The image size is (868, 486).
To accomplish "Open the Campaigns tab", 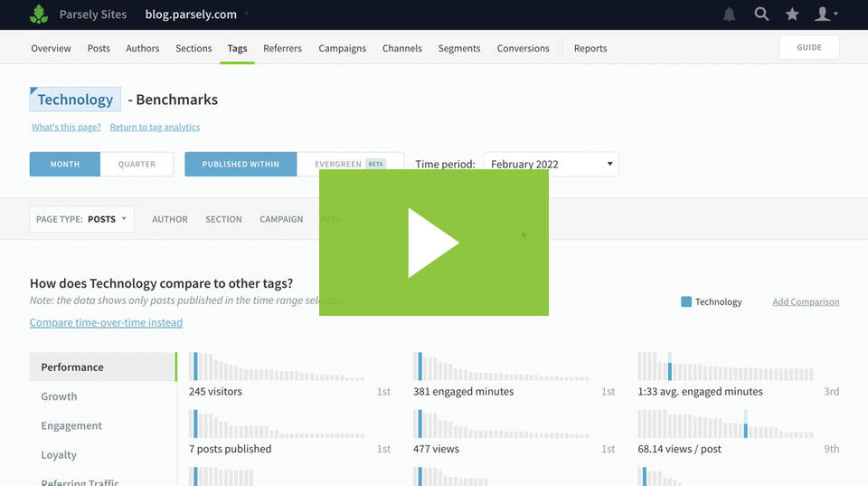I will click(342, 48).
